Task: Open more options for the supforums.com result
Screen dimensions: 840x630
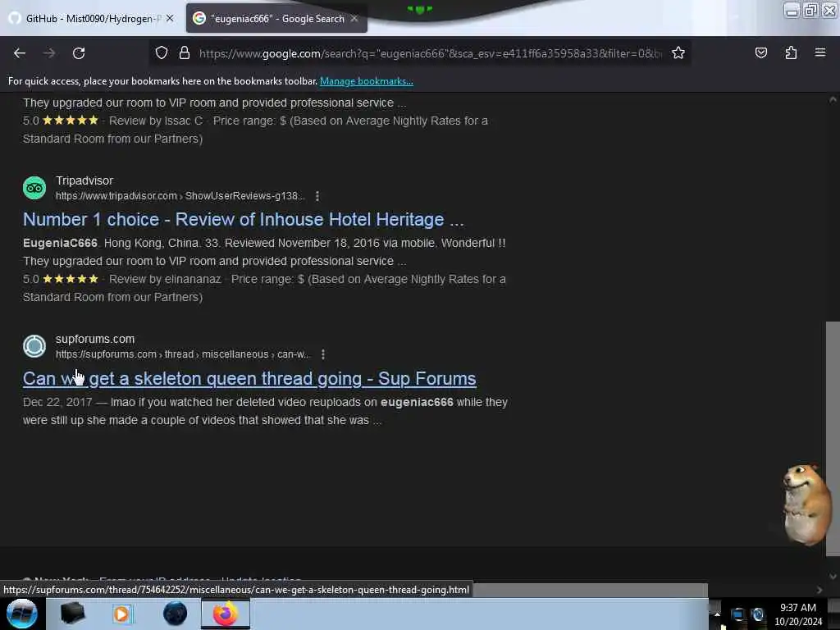Action: coord(323,354)
